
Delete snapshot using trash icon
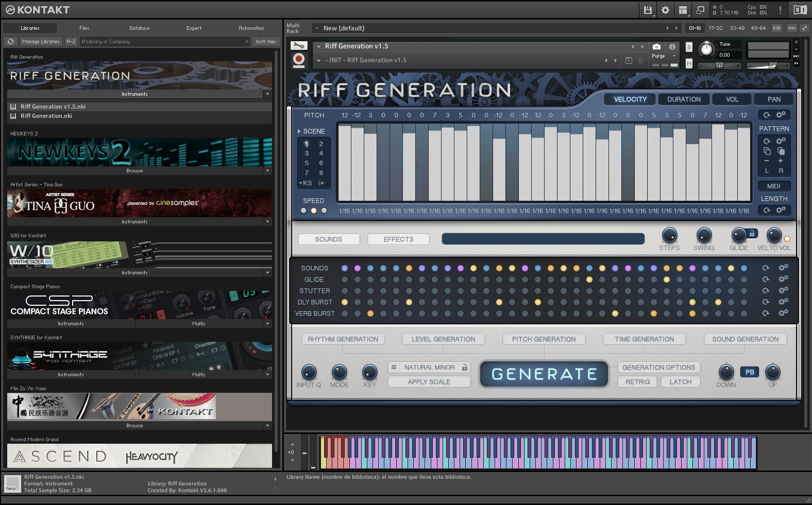tap(640, 60)
